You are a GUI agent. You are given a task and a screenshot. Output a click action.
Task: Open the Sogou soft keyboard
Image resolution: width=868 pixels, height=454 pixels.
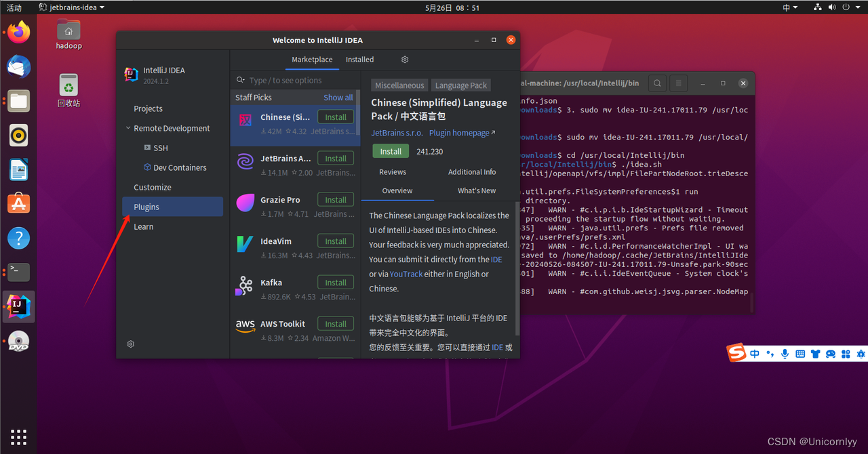[x=800, y=354]
